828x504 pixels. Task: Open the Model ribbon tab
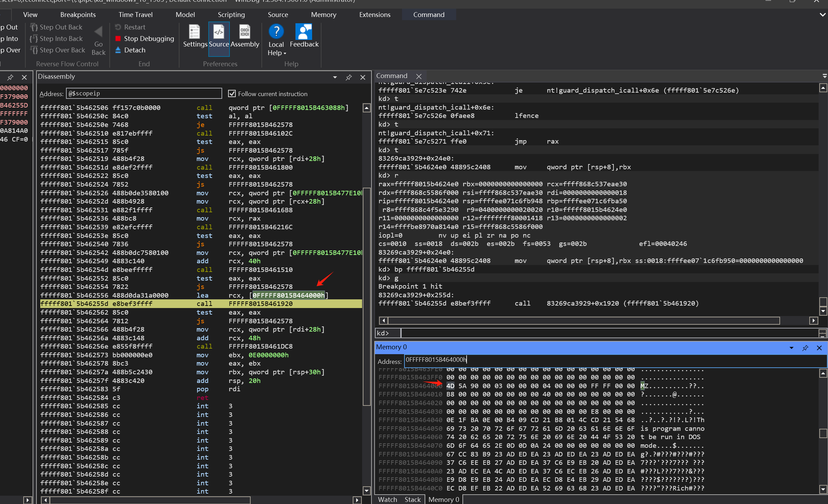185,15
